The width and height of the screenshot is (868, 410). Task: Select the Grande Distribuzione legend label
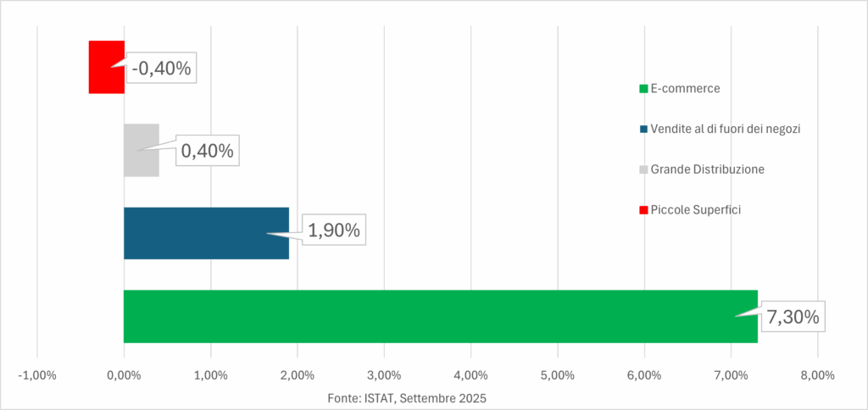point(707,169)
